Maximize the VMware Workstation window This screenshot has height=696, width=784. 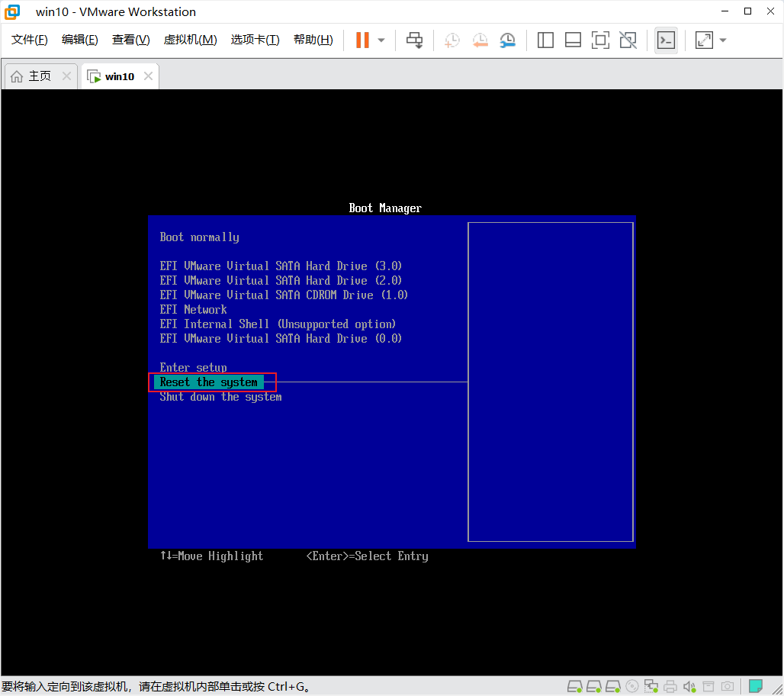tap(748, 11)
